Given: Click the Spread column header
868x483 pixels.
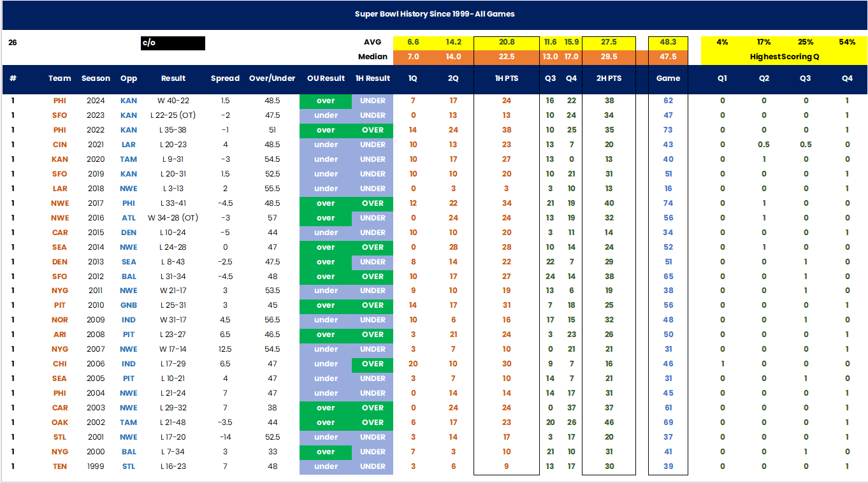Looking at the screenshot, I should 225,78.
